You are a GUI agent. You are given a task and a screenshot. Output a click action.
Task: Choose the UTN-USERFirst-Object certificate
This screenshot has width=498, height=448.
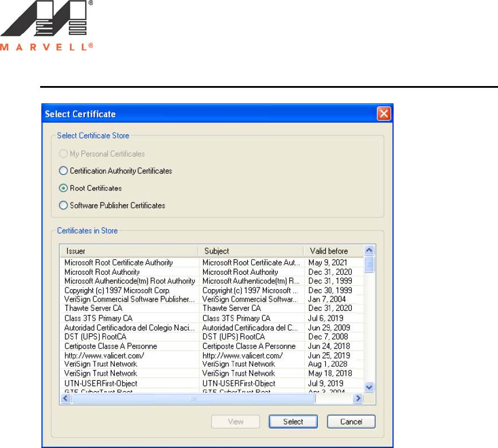[x=212, y=383]
